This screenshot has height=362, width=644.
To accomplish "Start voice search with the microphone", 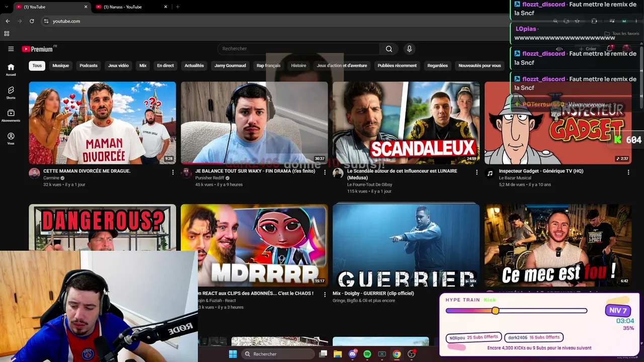I will click(409, 49).
